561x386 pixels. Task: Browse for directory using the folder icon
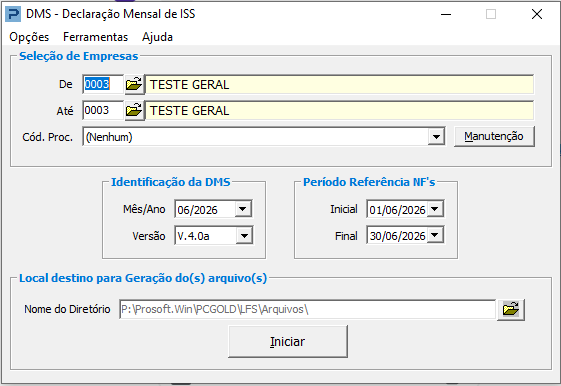[511, 309]
